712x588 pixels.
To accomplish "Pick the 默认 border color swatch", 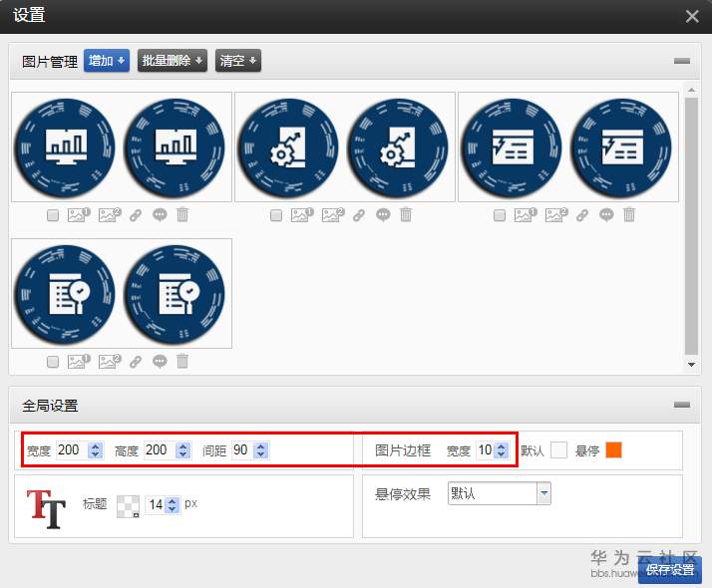I will pyautogui.click(x=558, y=450).
